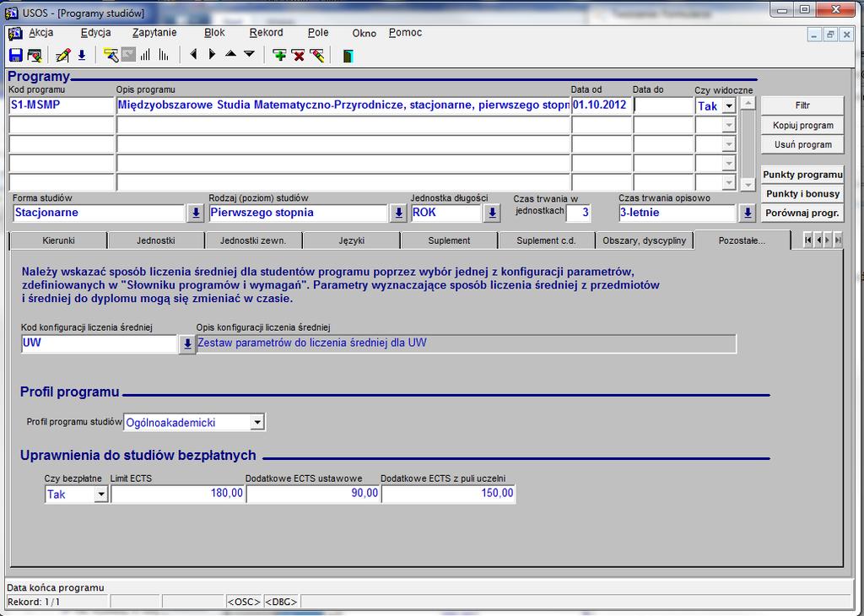
Task: Jump to first tab with tab scroller
Action: [x=808, y=240]
